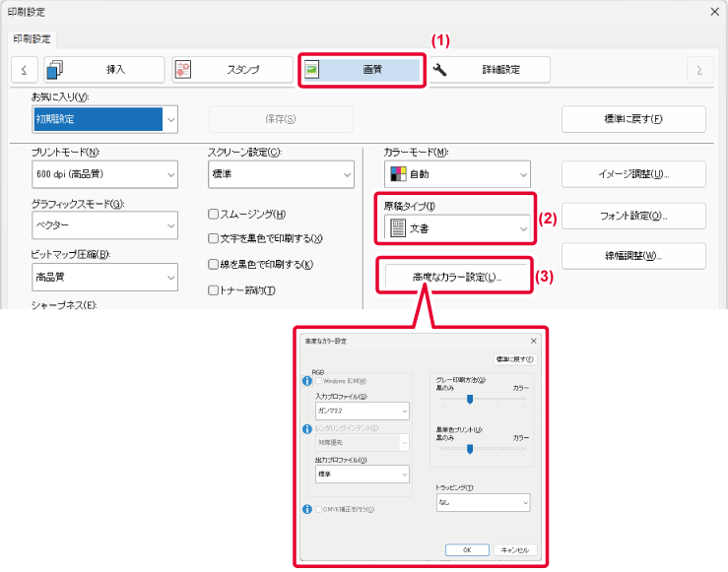Open the 原稿タイプ dropdown
The height and width of the screenshot is (572, 728).
(x=457, y=227)
